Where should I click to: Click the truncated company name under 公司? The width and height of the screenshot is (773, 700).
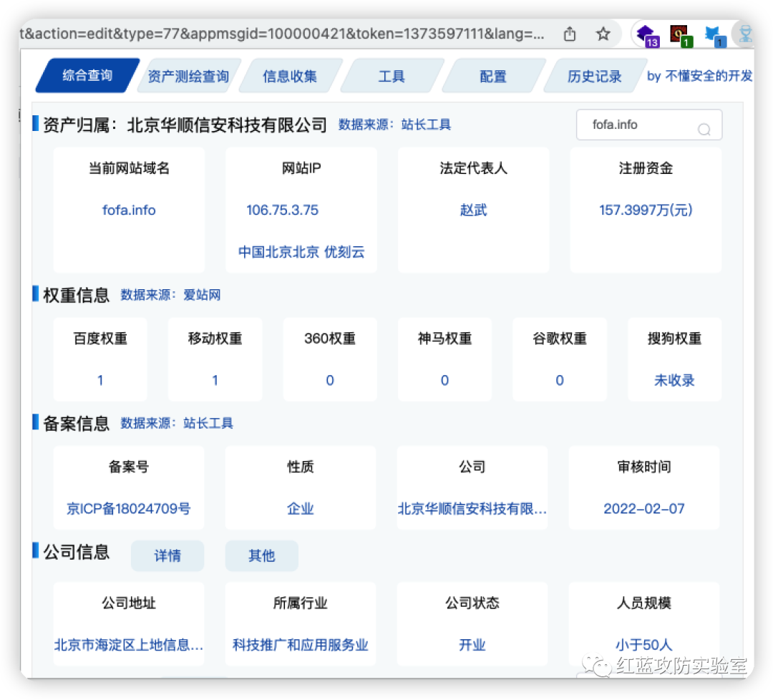click(x=472, y=508)
